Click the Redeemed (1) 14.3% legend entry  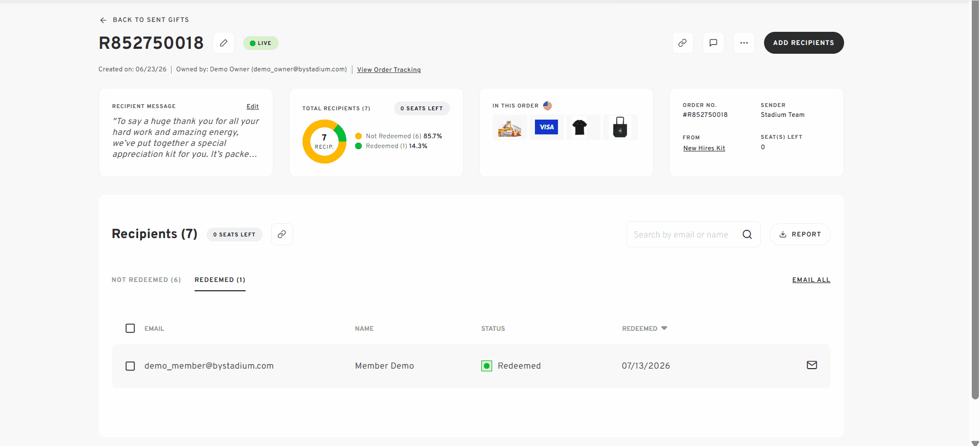point(391,146)
